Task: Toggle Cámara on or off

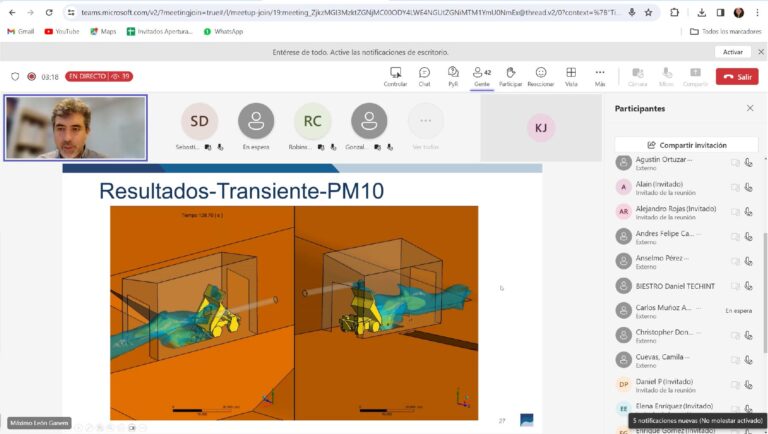Action: [638, 77]
